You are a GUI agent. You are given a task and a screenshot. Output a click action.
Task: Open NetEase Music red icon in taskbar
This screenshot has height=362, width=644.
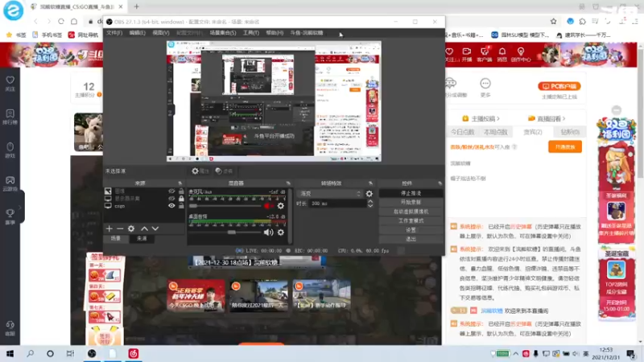(x=134, y=353)
